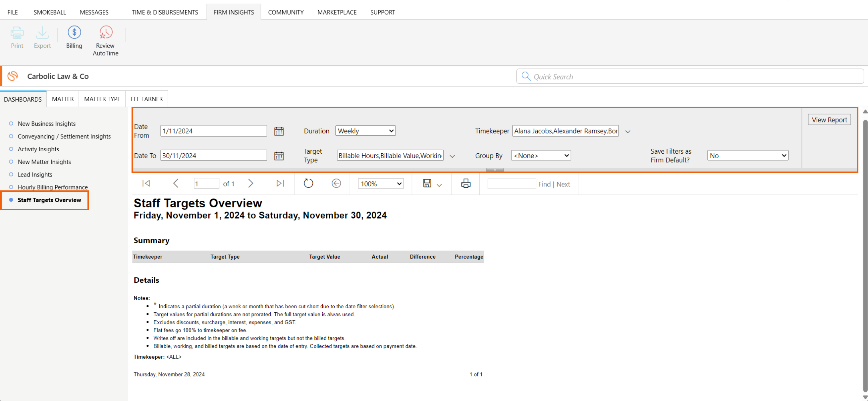
Task: Expand the Target Type multi-select chevron
Action: [452, 156]
